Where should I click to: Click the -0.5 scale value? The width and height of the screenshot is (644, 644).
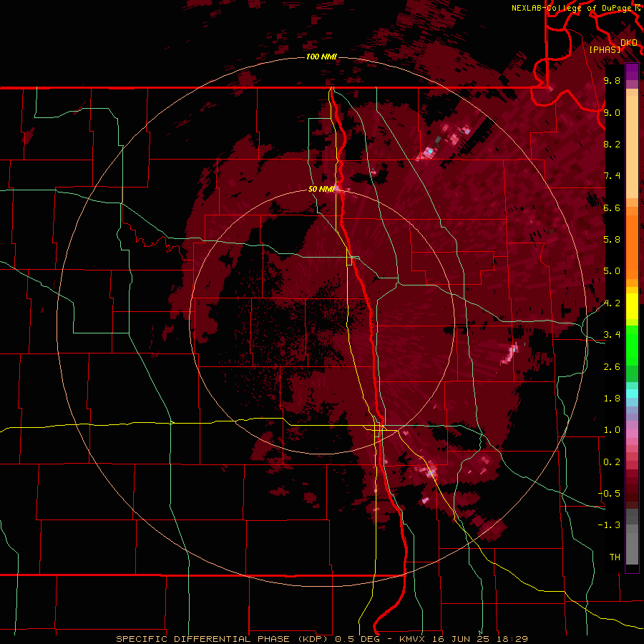(609, 494)
